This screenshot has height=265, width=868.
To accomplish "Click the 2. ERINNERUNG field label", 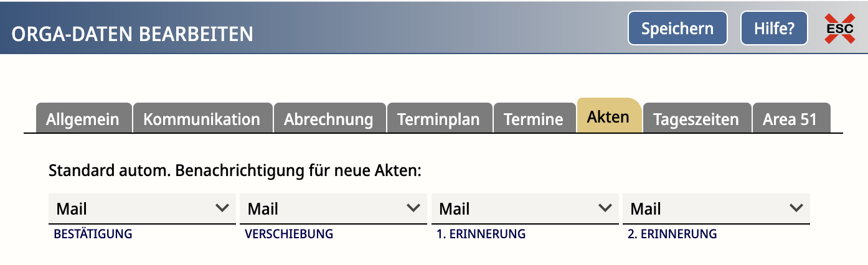I will click(x=672, y=234).
